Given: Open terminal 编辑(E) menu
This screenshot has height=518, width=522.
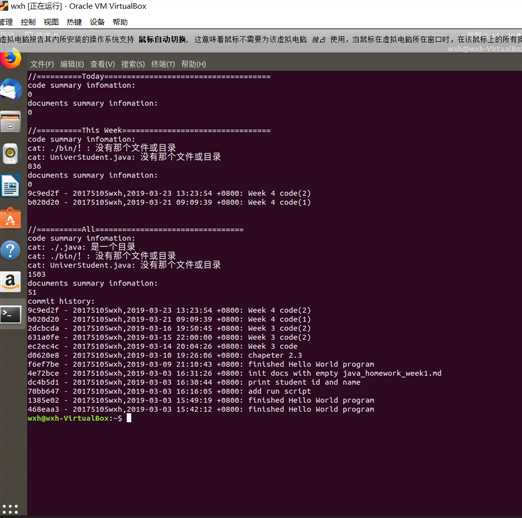Looking at the screenshot, I should (72, 64).
